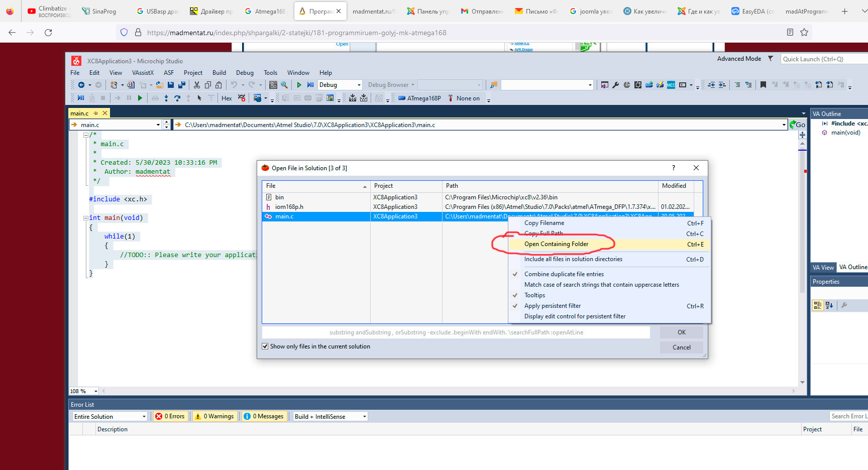This screenshot has height=470, width=868.
Task: Click the Step Over curved arrow icon
Action: [x=177, y=98]
